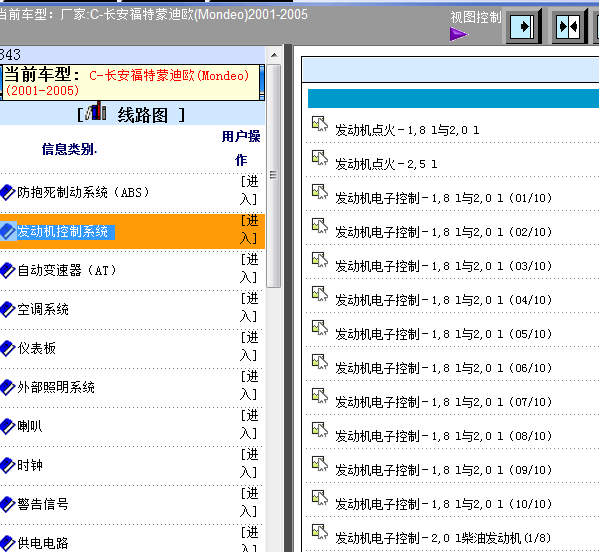The width and height of the screenshot is (599, 552).
Task: Click left panel scrollbar up arrow
Action: point(274,55)
